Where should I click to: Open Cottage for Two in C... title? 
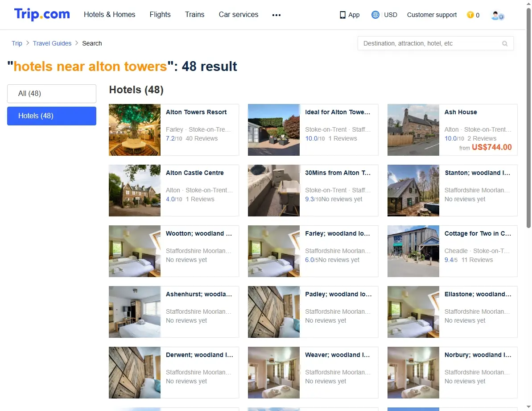pyautogui.click(x=478, y=233)
